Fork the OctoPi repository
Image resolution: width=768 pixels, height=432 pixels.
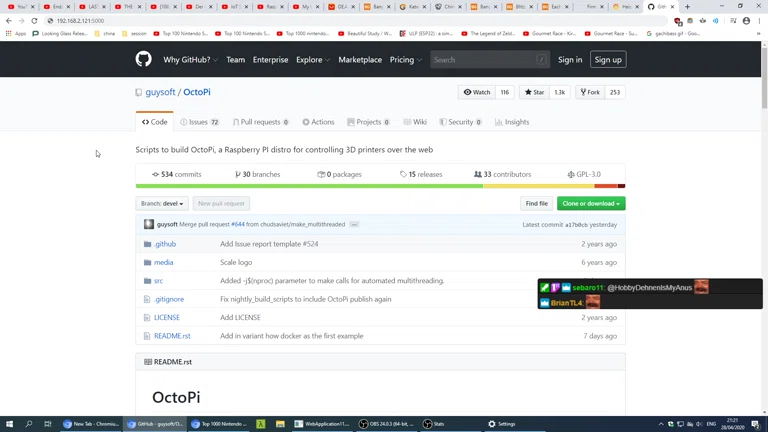[590, 92]
